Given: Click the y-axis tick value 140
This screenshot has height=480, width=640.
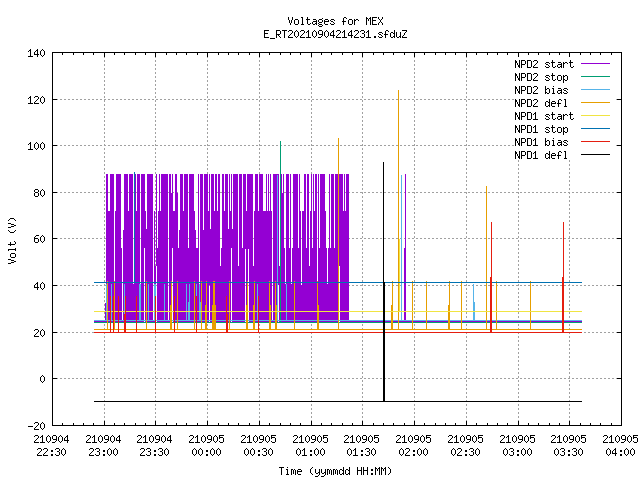Looking at the screenshot, I should tap(36, 53).
